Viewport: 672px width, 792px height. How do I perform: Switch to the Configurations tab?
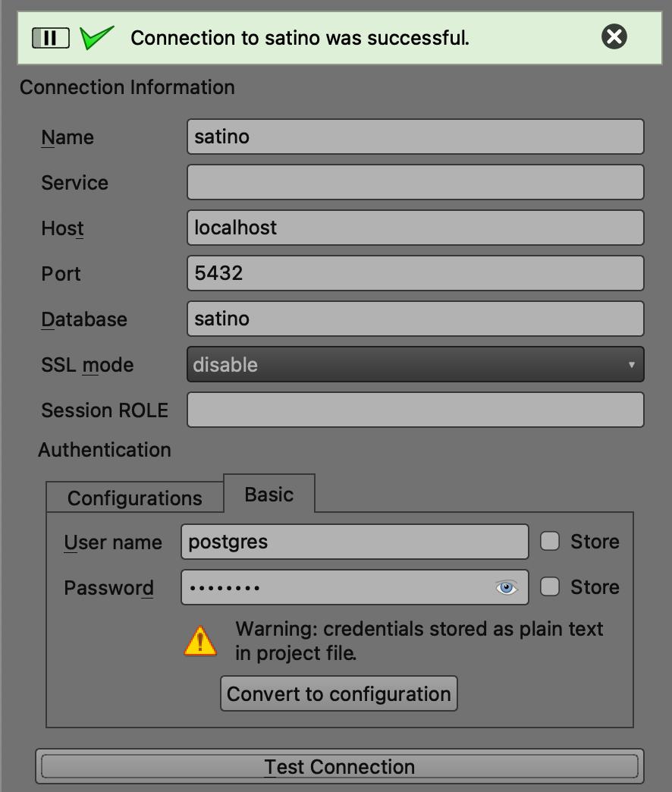135,498
